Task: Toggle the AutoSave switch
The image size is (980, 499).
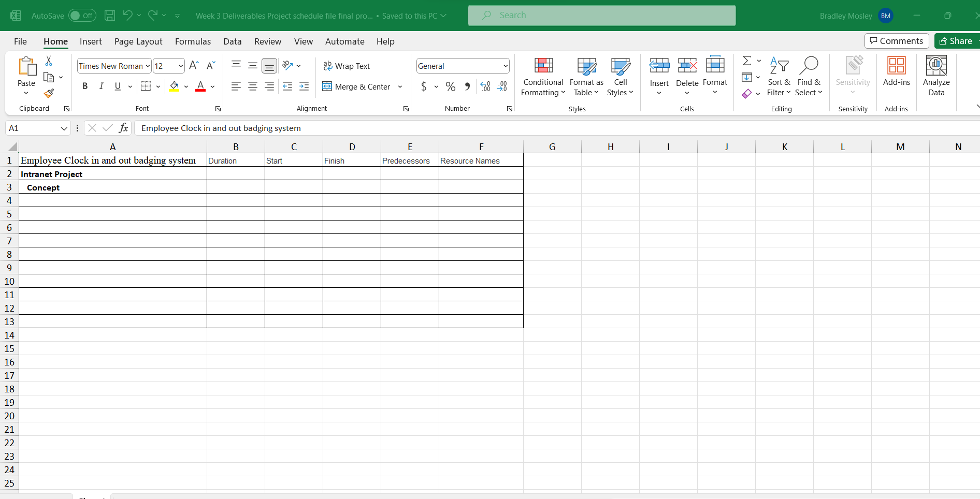Action: [82, 16]
